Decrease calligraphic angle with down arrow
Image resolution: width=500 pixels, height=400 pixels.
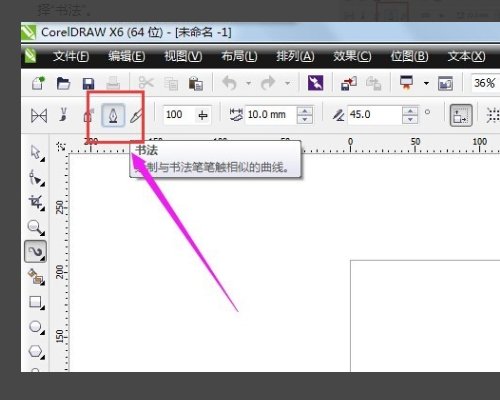410,120
